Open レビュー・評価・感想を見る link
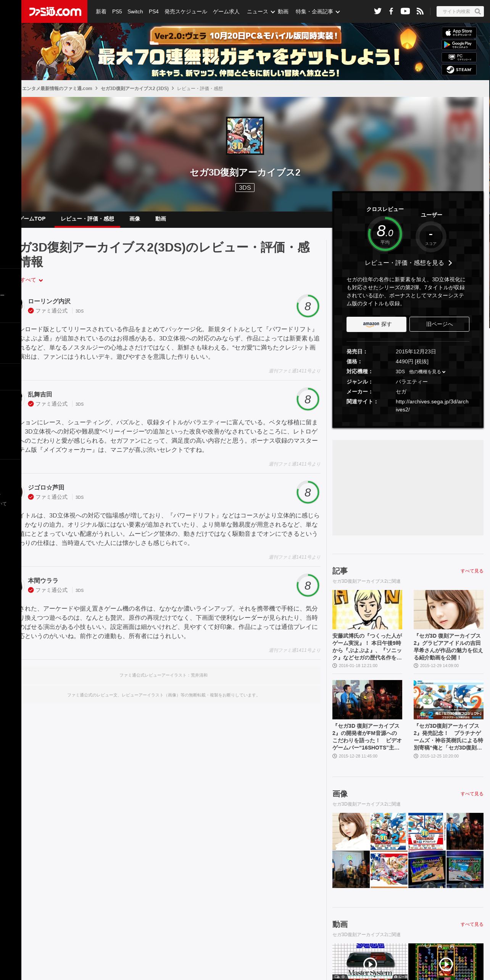Image resolution: width=490 pixels, height=980 pixels. [408, 263]
